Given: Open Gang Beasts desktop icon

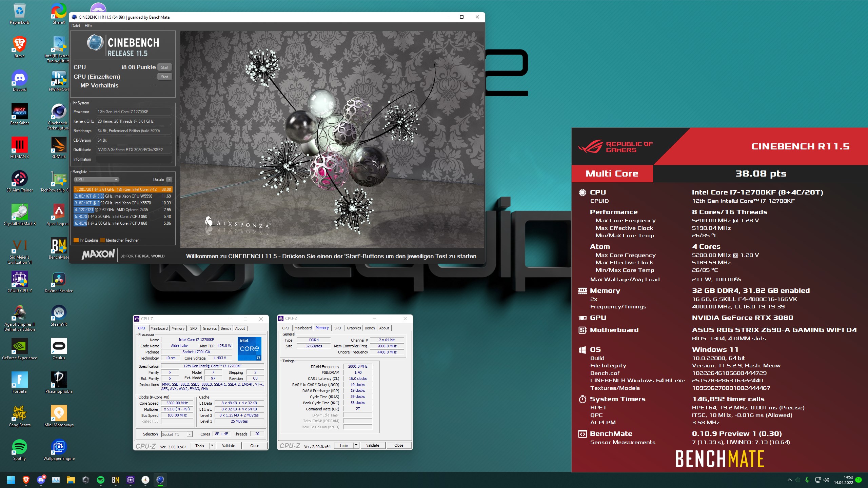Looking at the screenshot, I should (x=19, y=416).
